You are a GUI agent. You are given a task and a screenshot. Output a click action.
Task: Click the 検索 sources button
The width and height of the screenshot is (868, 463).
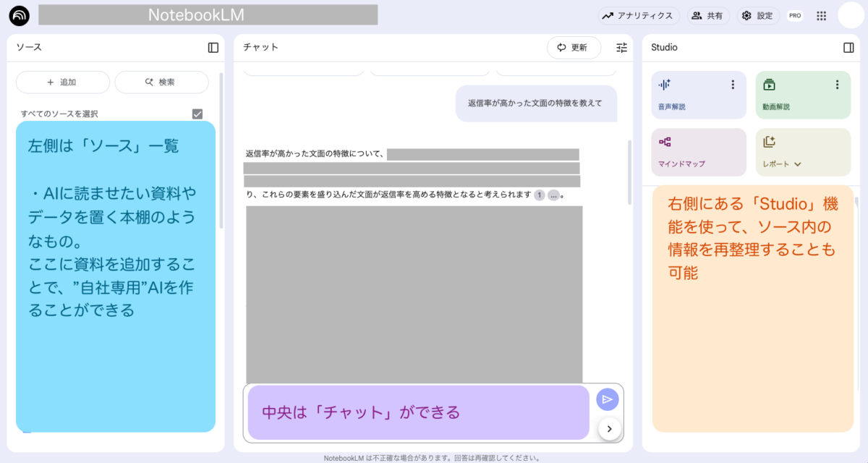(161, 82)
